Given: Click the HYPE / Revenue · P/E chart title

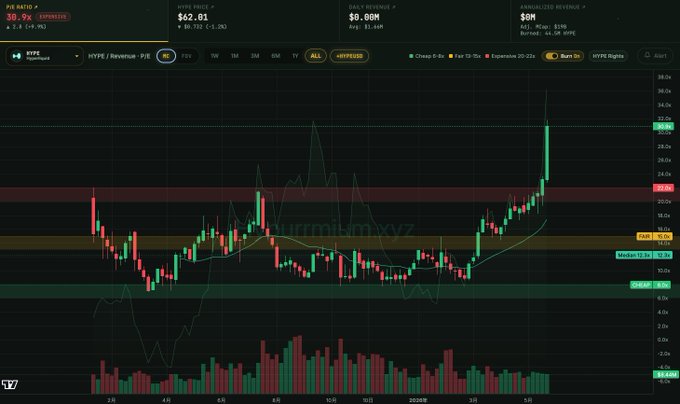Looking at the screenshot, I should click(x=119, y=56).
